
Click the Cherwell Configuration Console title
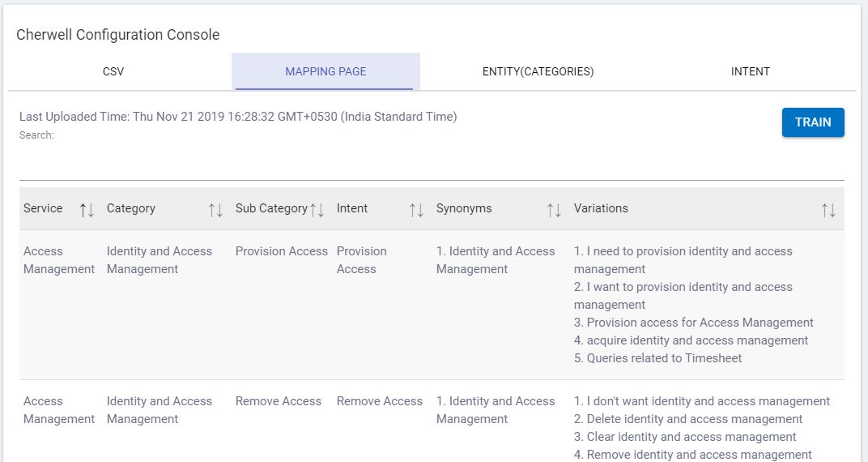pos(118,35)
